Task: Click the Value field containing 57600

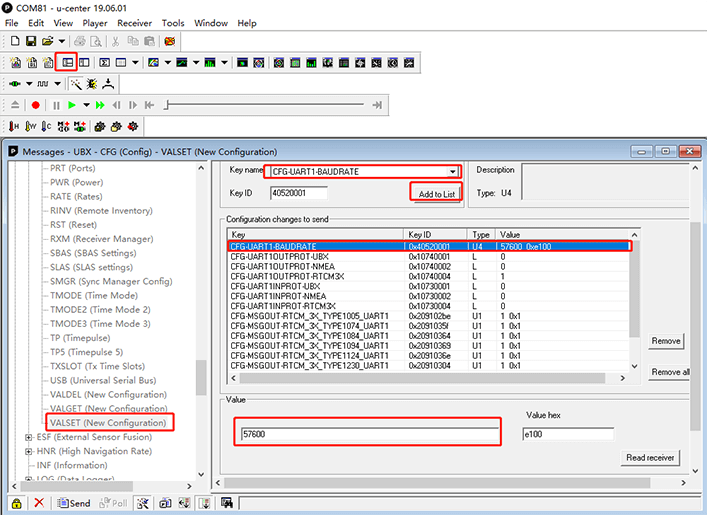Action: tap(370, 434)
